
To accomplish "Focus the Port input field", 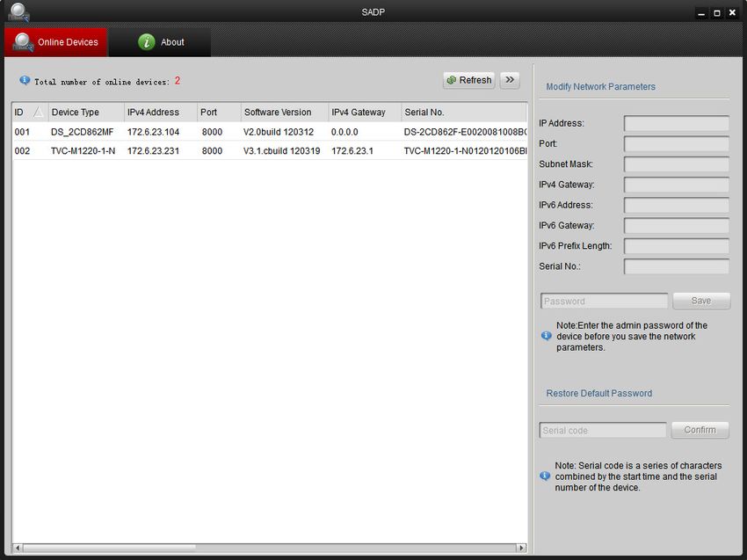I will click(676, 144).
